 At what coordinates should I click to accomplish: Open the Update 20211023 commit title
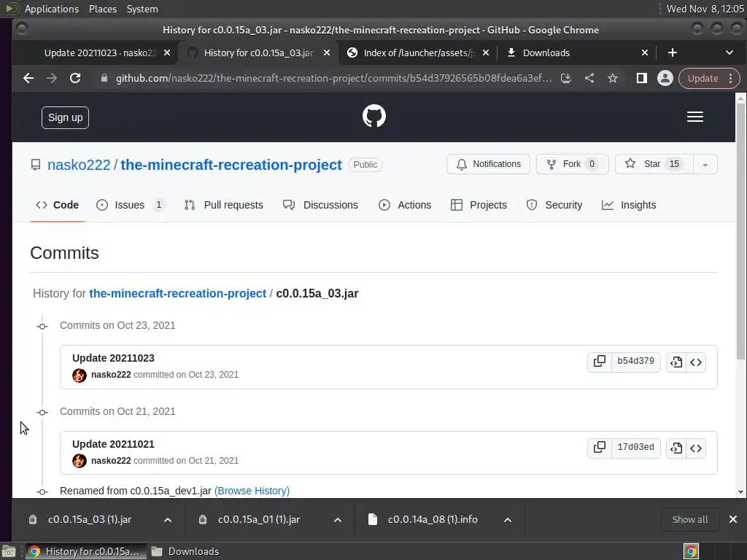[x=113, y=358]
